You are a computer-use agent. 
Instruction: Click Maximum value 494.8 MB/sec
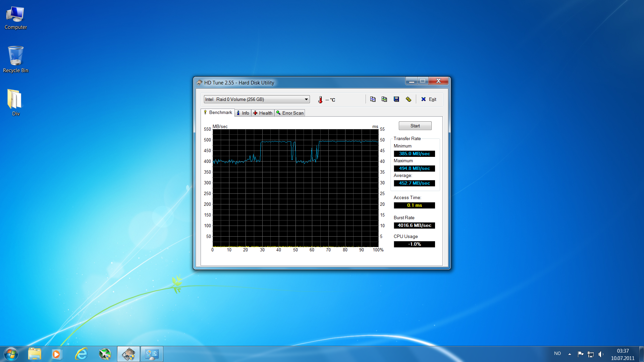click(x=414, y=169)
